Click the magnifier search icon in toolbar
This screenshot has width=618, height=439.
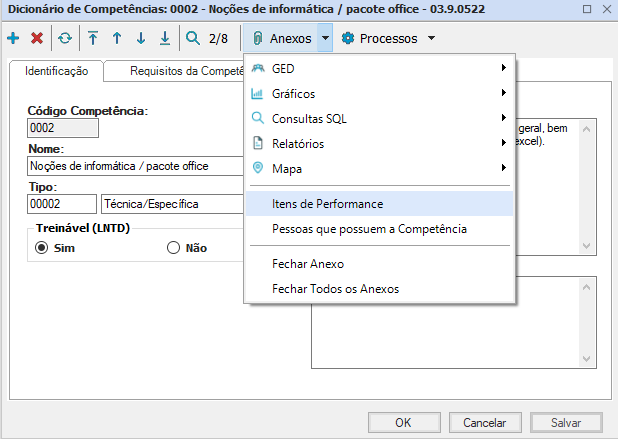pos(193,39)
